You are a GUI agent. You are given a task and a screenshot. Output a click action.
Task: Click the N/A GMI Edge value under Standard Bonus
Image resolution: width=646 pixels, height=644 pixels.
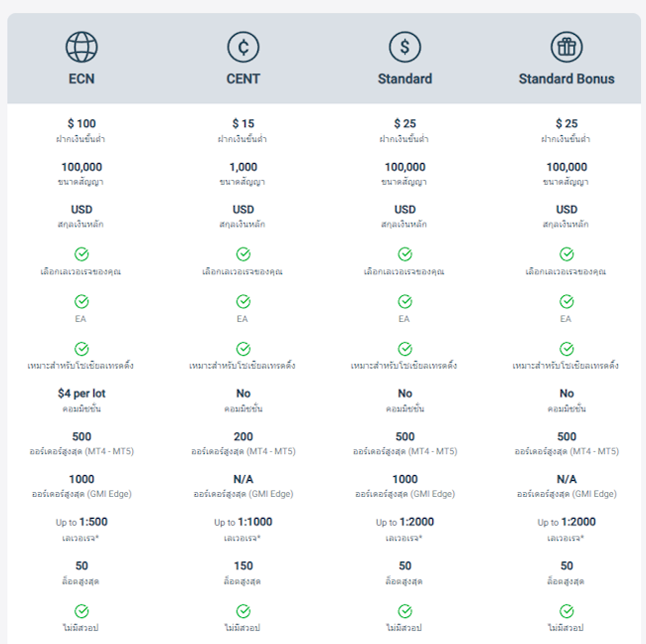pos(566,479)
